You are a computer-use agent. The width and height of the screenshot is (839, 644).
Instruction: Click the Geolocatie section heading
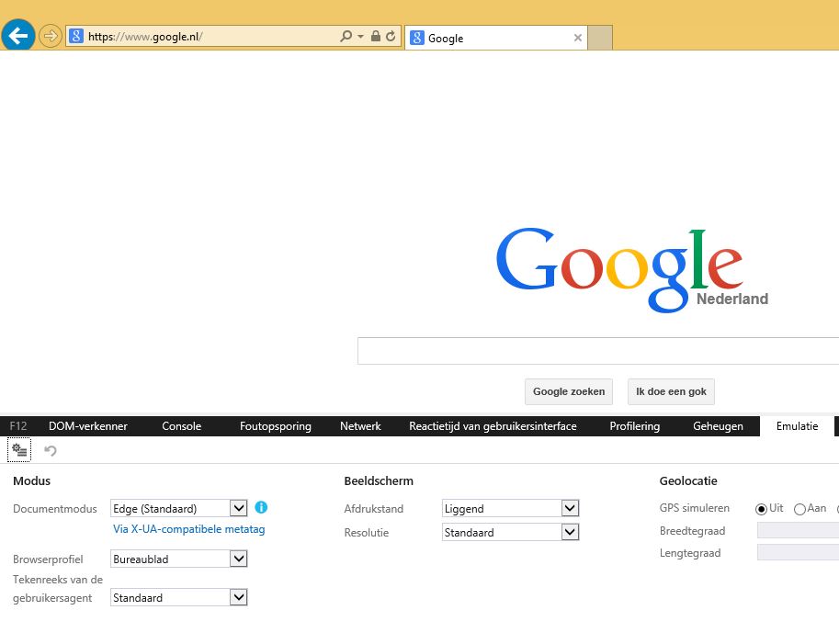[x=688, y=480]
